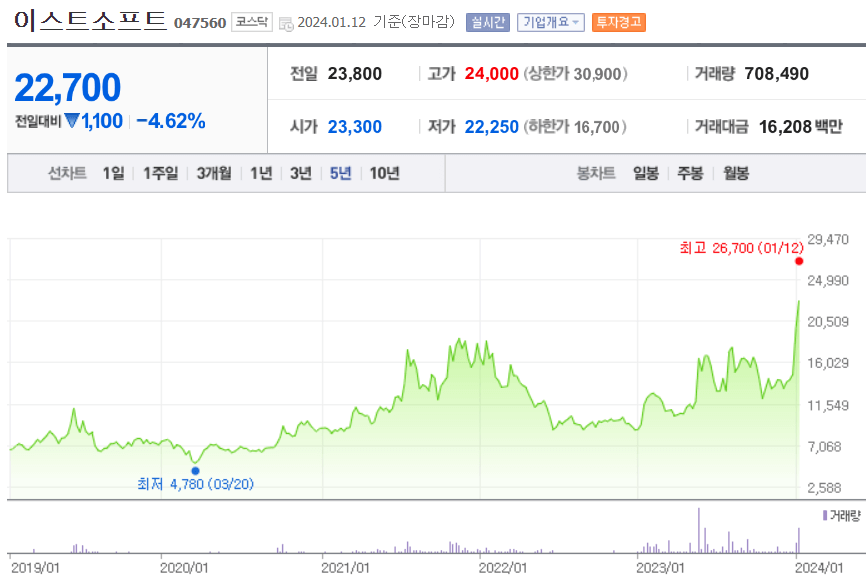Click the calendar icon before the date

pos(286,24)
